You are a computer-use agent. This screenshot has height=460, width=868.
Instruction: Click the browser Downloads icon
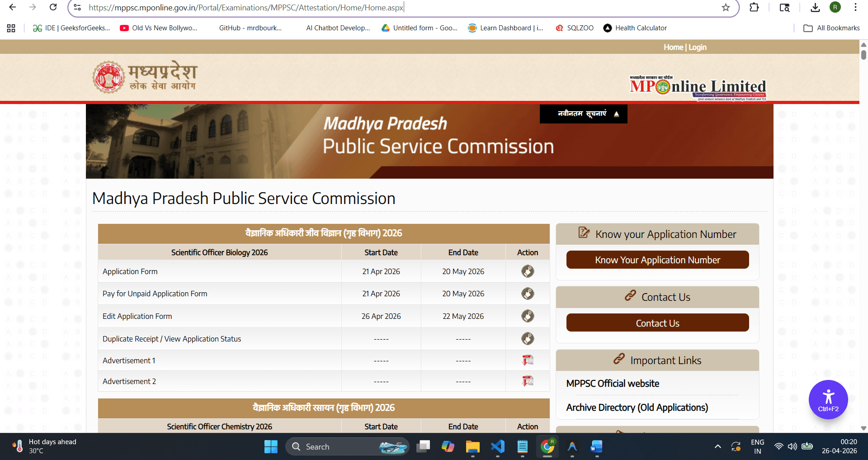(815, 7)
